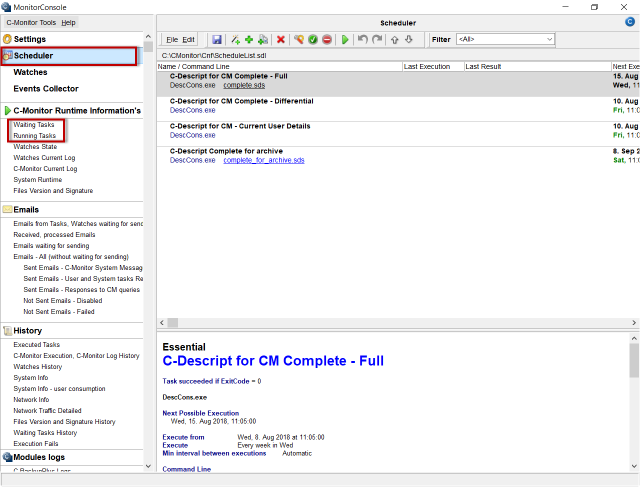Click the Undo arrow icon
Viewport: 640px width, 487px height.
pyautogui.click(x=362, y=40)
